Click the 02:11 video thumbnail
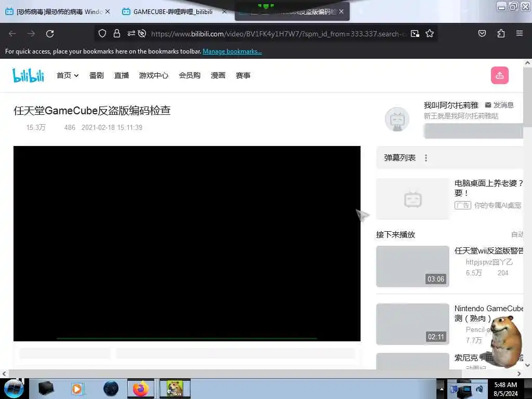Viewport: 532px width, 399px height. tap(413, 324)
